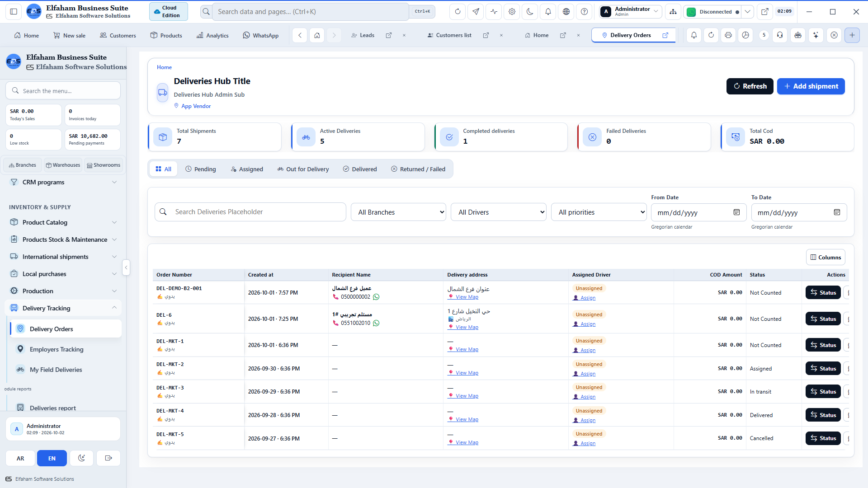Open the paper plane send icon
The image size is (868, 488).
point(476,12)
